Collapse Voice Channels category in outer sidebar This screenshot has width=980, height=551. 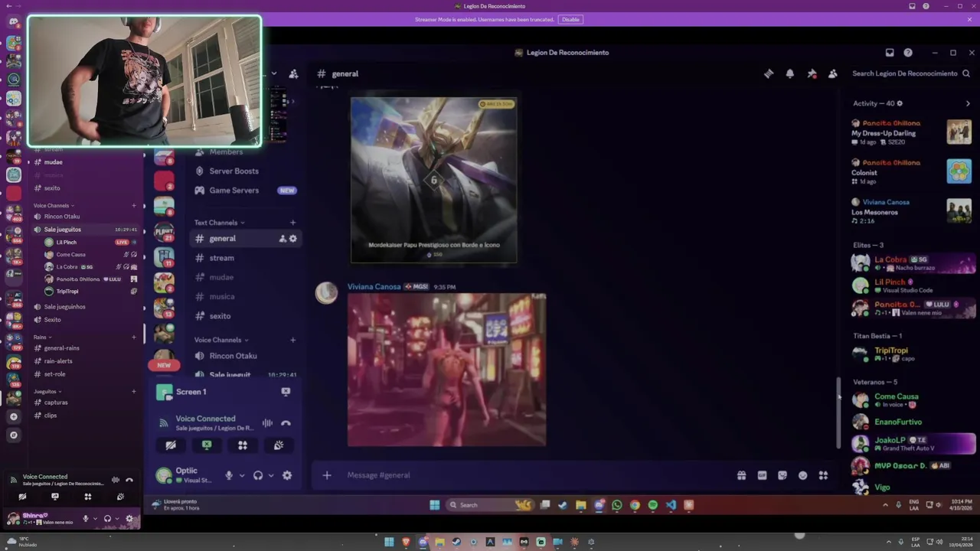pos(54,206)
